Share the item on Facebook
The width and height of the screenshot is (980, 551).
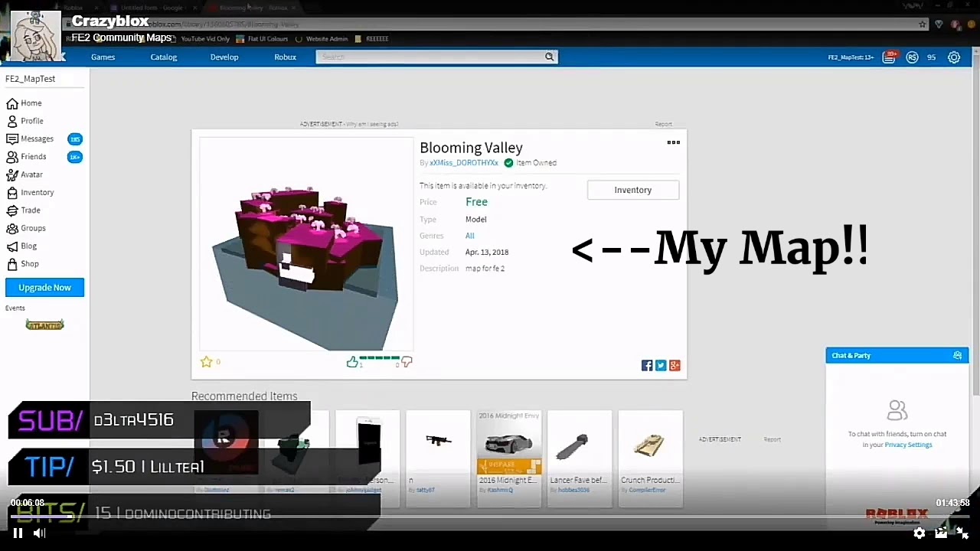tap(647, 366)
